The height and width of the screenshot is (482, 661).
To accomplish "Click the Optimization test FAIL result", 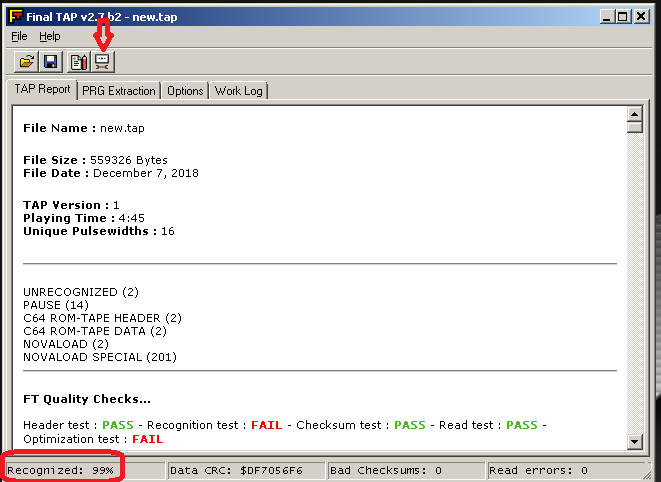I will point(148,439).
